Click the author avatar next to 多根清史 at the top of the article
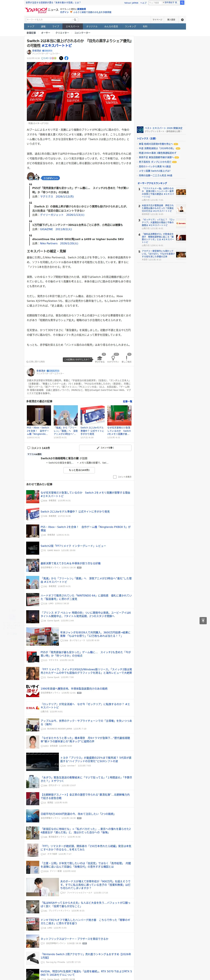This screenshot has width=210, height=980. click(29, 52)
